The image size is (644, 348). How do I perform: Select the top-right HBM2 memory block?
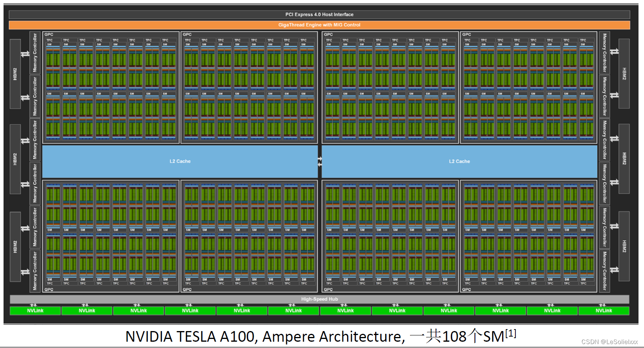[624, 74]
